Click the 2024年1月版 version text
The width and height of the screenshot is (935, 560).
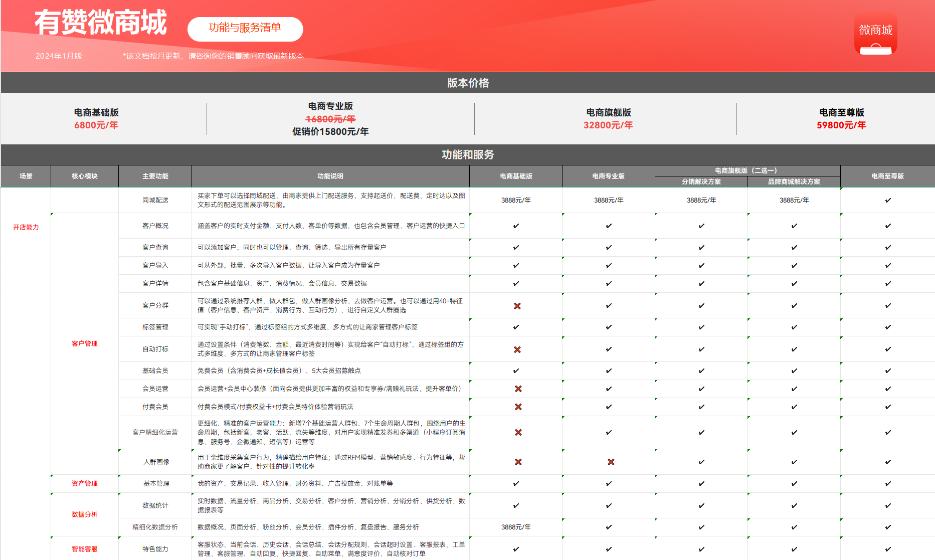click(59, 56)
